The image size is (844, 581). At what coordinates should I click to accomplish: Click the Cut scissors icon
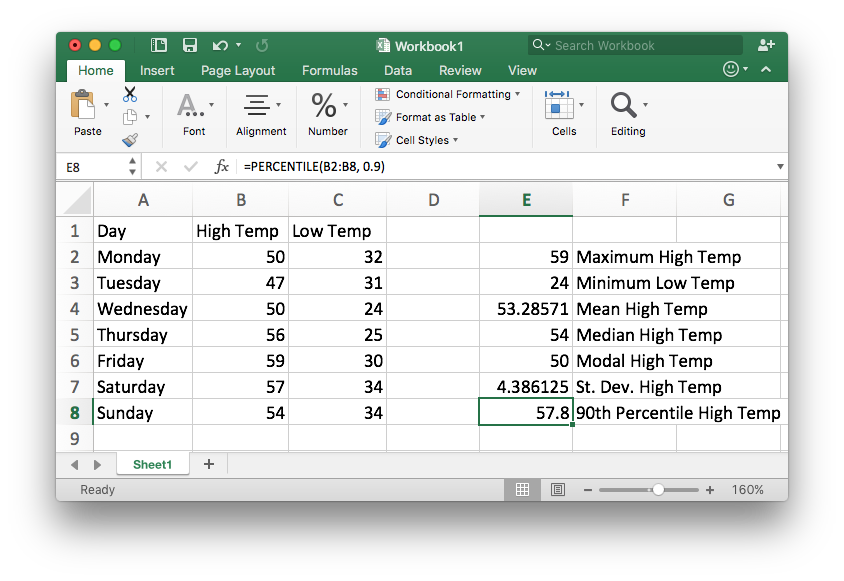point(130,94)
